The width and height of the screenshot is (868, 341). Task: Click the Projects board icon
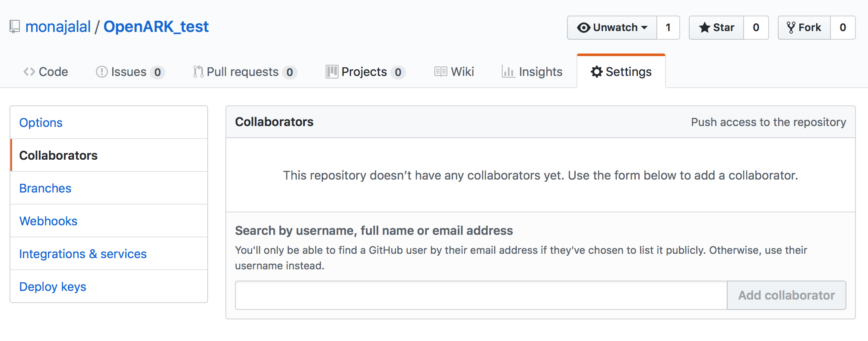coord(332,72)
